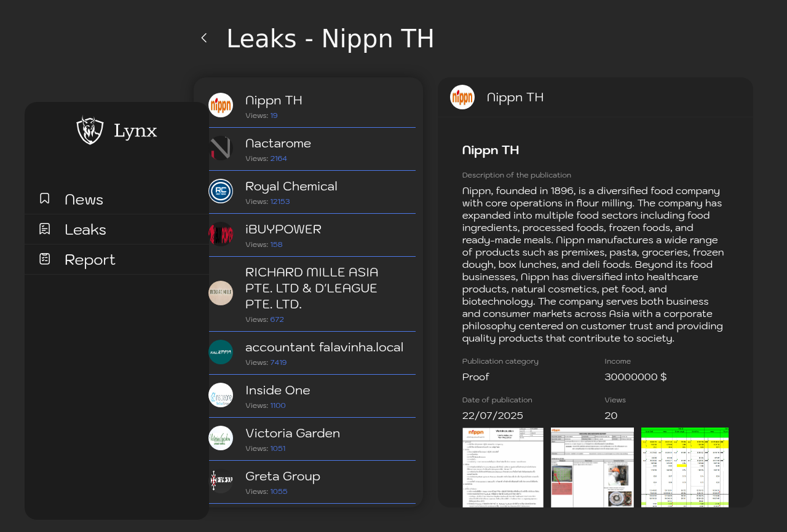Click the Report checklist icon
Image resolution: width=787 pixels, height=532 pixels.
[45, 259]
